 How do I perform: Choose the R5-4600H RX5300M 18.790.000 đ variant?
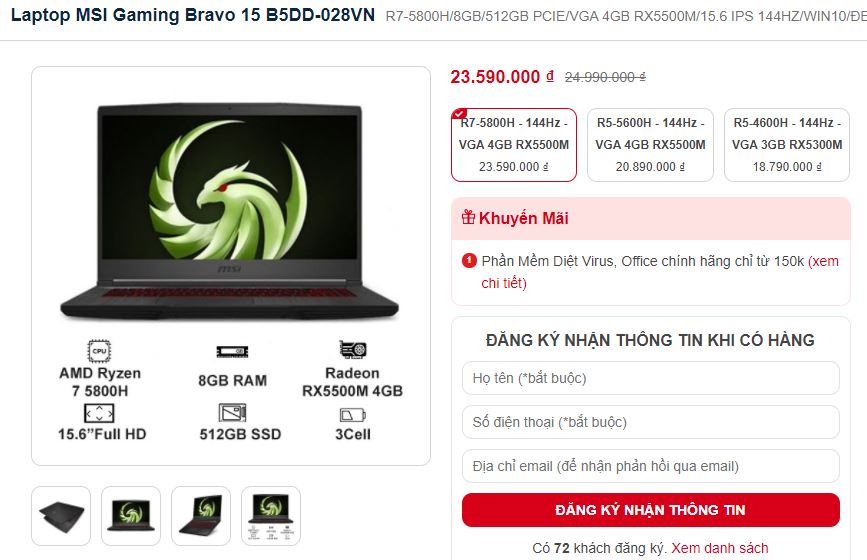pos(787,145)
